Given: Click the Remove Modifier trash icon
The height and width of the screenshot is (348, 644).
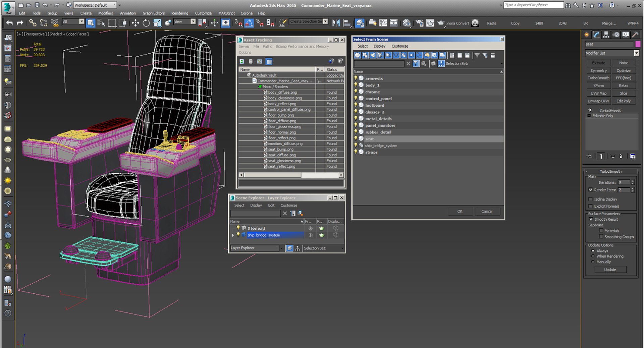Looking at the screenshot, I should 621,156.
